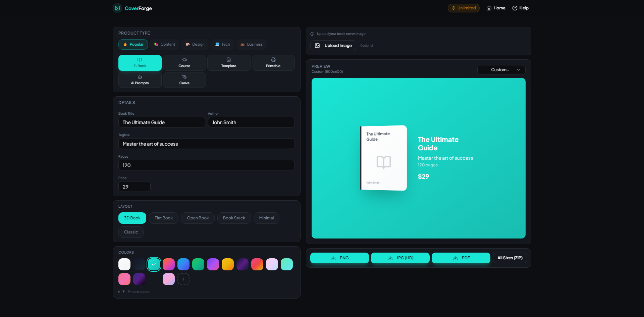The width and height of the screenshot is (644, 317).
Task: Pick the pink color swatch
Action: coord(124,279)
